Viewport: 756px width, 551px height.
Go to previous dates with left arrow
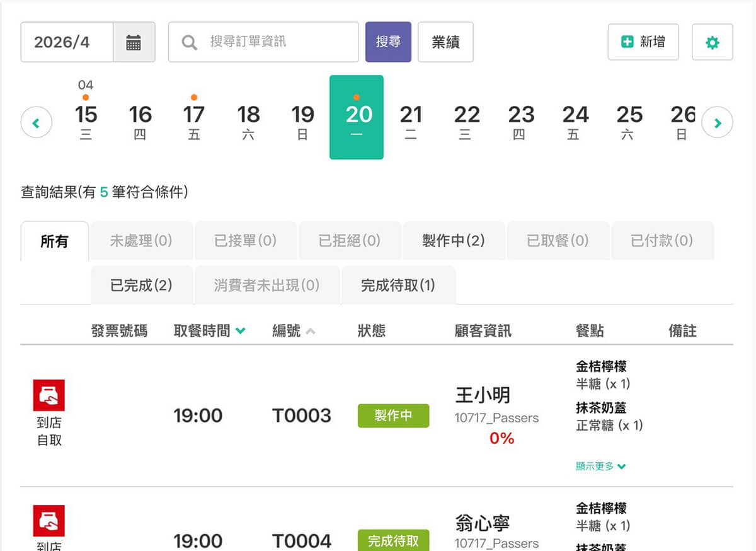(36, 123)
